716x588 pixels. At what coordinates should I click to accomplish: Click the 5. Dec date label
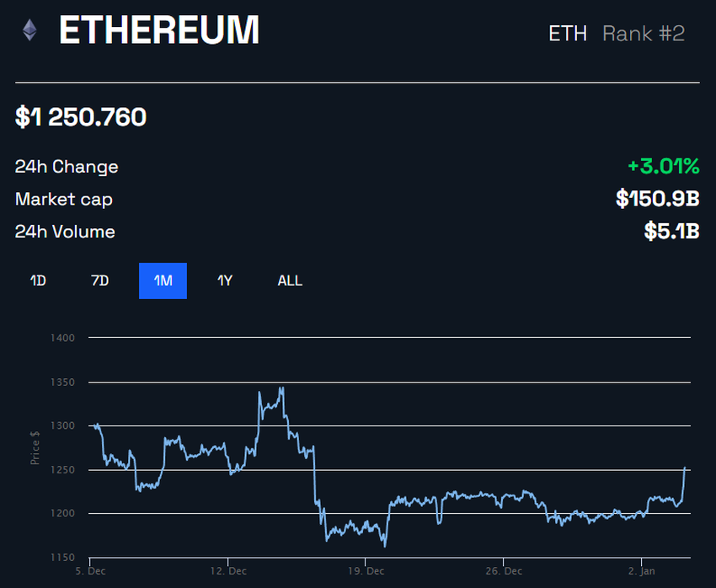point(90,571)
